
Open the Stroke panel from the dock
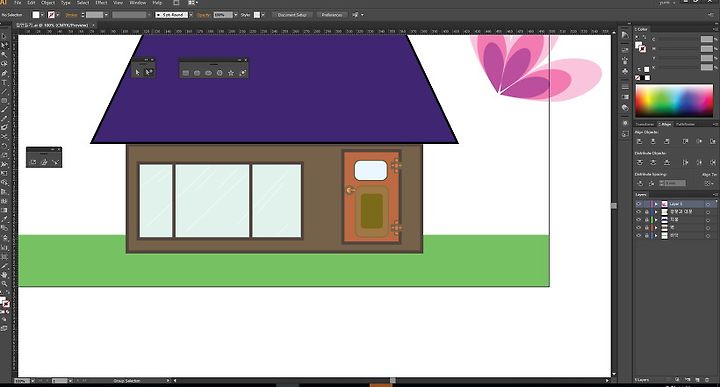(x=625, y=87)
